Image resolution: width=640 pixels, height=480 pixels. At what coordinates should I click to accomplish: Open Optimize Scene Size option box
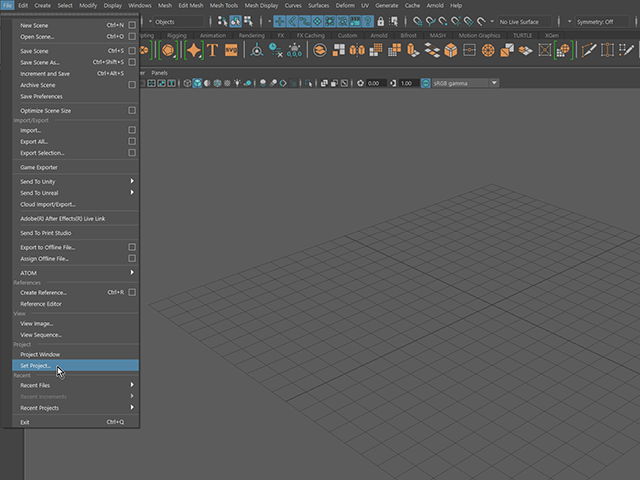pyautogui.click(x=132, y=110)
